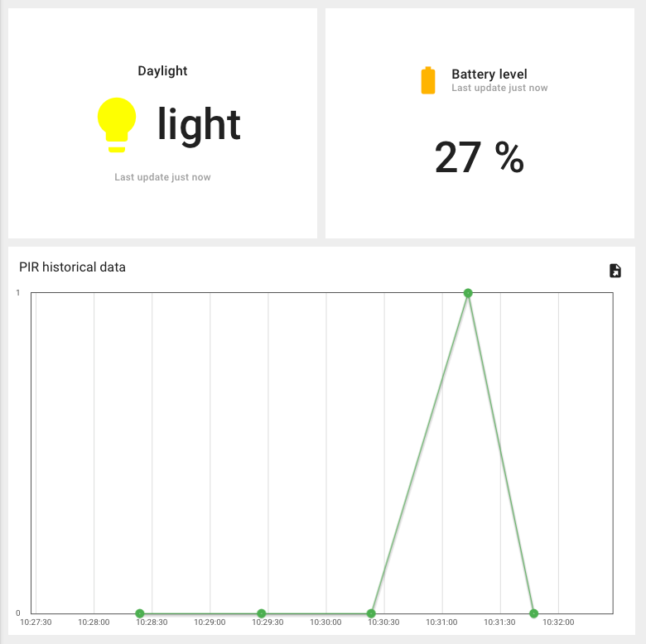Click the "Daylight" widget title
The image size is (646, 644).
click(162, 71)
